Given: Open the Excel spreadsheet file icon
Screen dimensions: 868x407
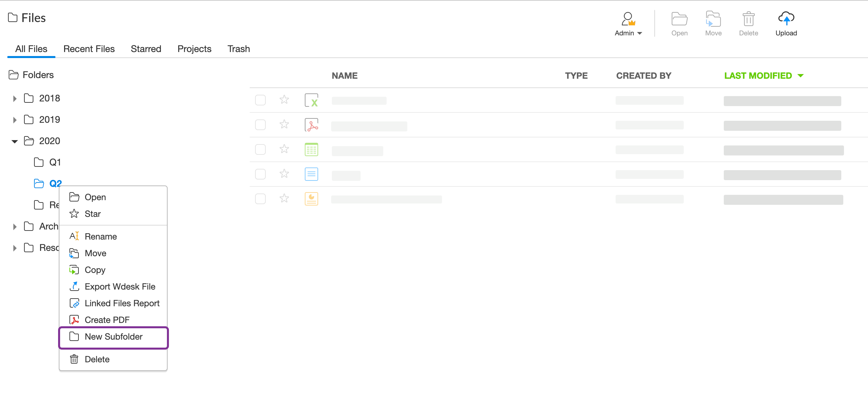Looking at the screenshot, I should click(x=311, y=100).
